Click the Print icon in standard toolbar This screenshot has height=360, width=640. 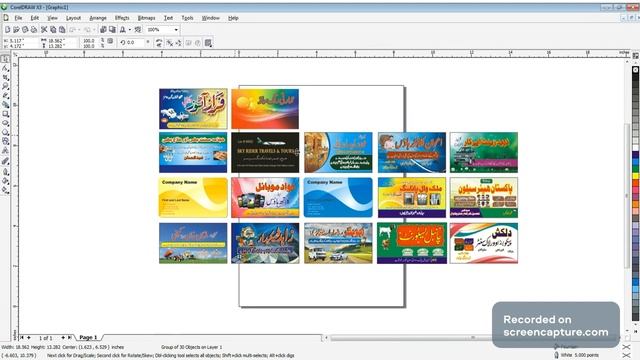pos(34,30)
